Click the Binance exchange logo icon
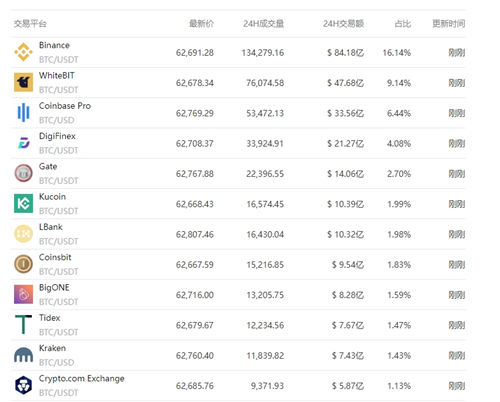Viewport: 500px width, 402px height. click(x=23, y=52)
